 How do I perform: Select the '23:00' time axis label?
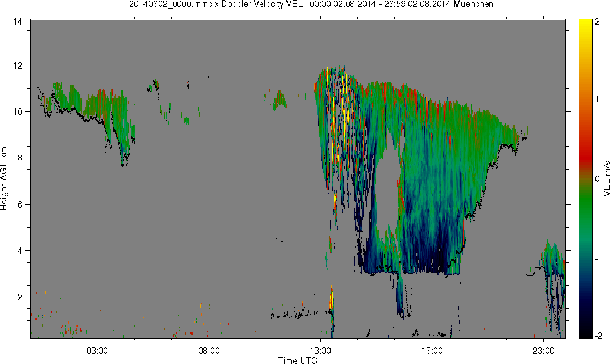point(543,351)
